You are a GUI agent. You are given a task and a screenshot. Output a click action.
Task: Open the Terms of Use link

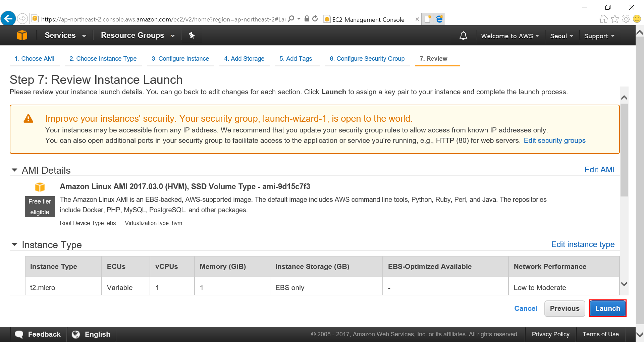[x=600, y=334]
